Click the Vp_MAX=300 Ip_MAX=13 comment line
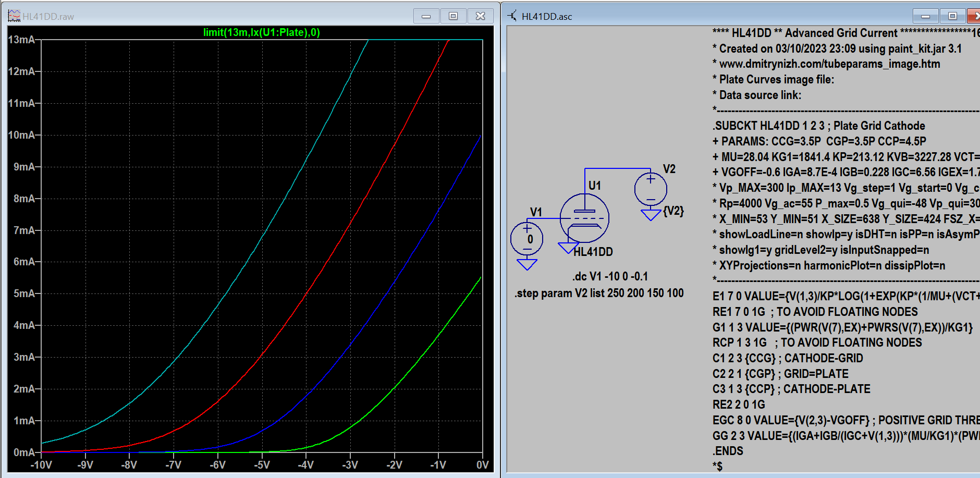This screenshot has width=980, height=478. tap(846, 188)
